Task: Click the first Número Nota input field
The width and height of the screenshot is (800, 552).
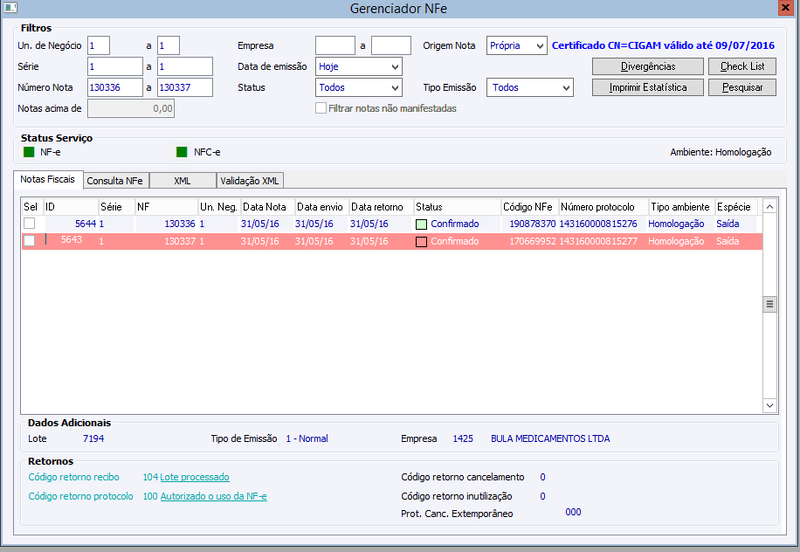Action: tap(115, 87)
